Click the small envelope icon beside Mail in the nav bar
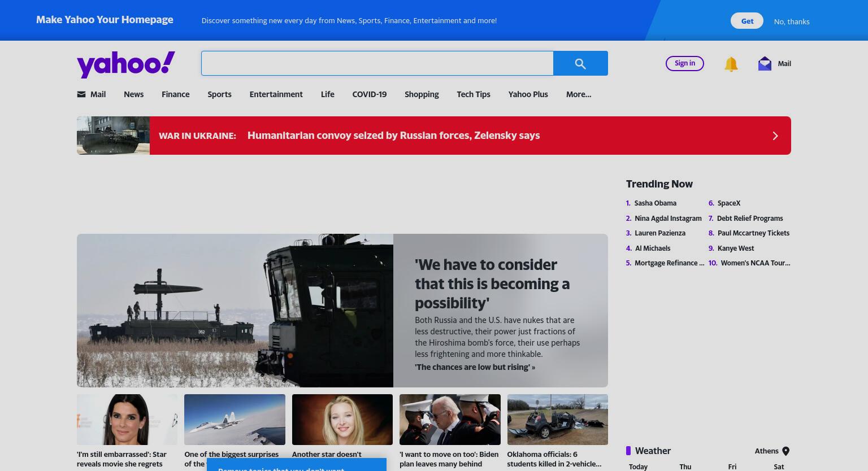This screenshot has height=471, width=868. click(81, 94)
